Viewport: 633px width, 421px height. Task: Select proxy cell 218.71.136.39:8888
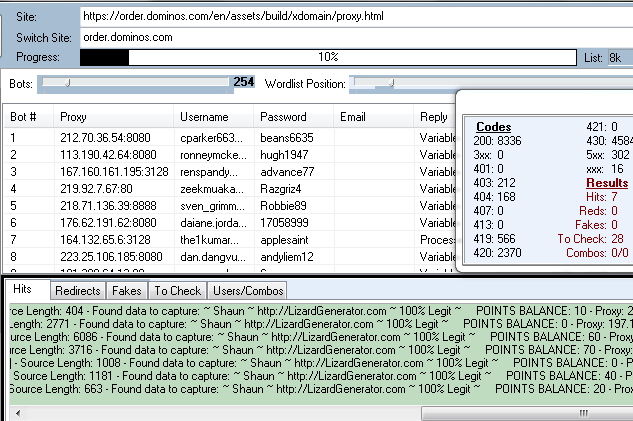click(108, 206)
